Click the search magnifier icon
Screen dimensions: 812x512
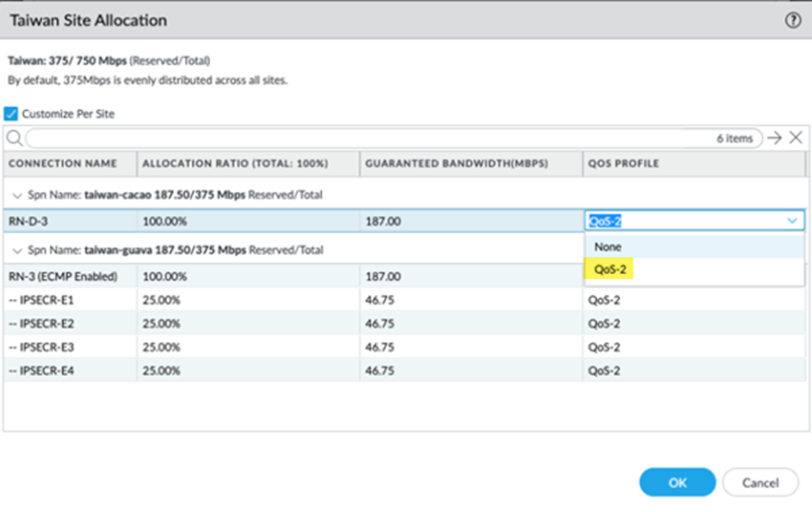point(14,139)
